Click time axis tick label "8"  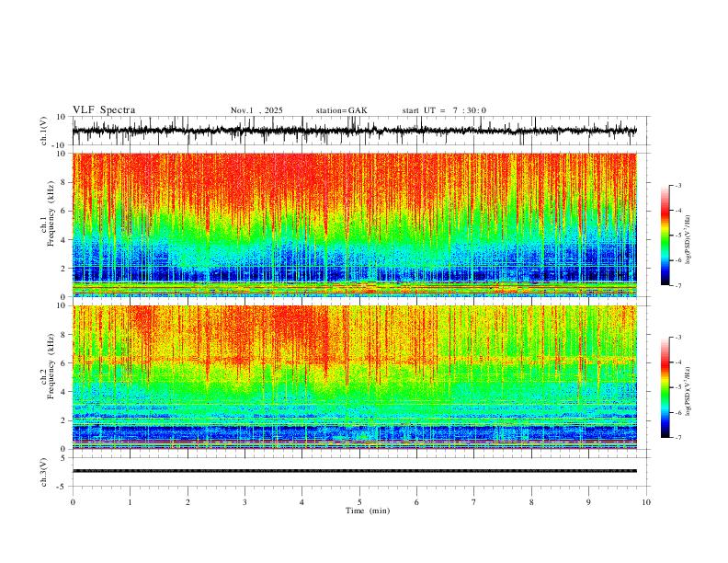(531, 502)
